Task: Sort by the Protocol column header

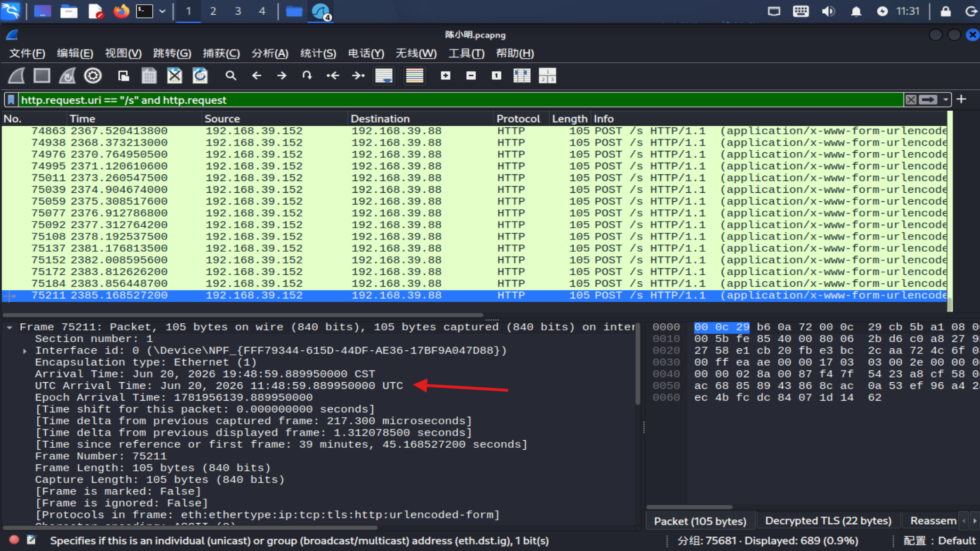Action: 518,119
